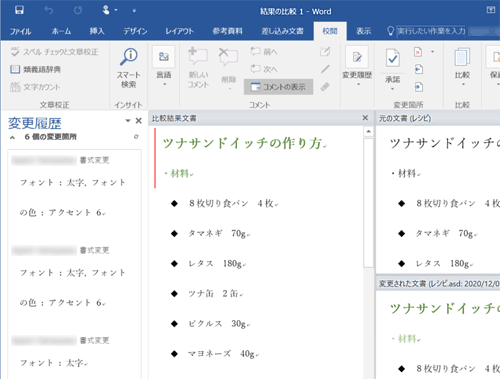Click the 変更された文書 pane header

pos(438,284)
